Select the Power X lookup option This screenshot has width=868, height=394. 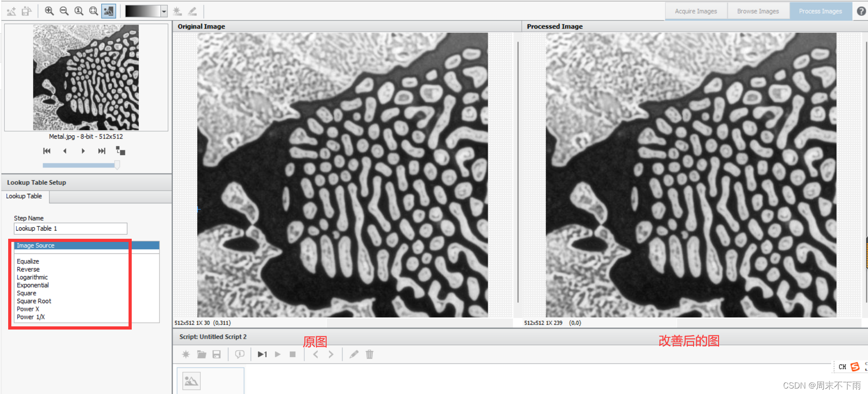28,309
